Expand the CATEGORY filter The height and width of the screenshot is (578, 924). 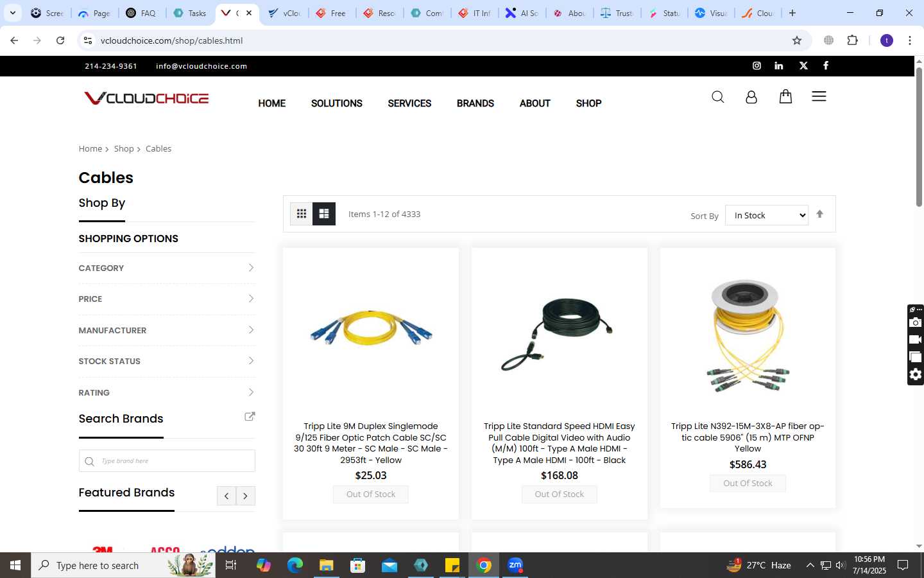pyautogui.click(x=167, y=268)
